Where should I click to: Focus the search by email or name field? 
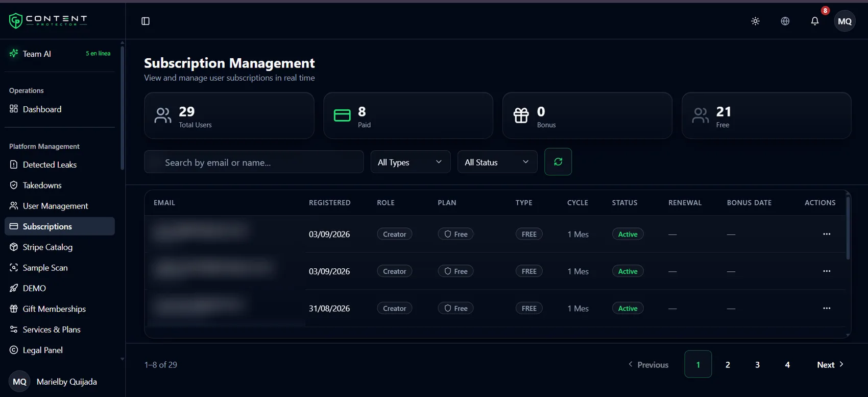tap(254, 162)
